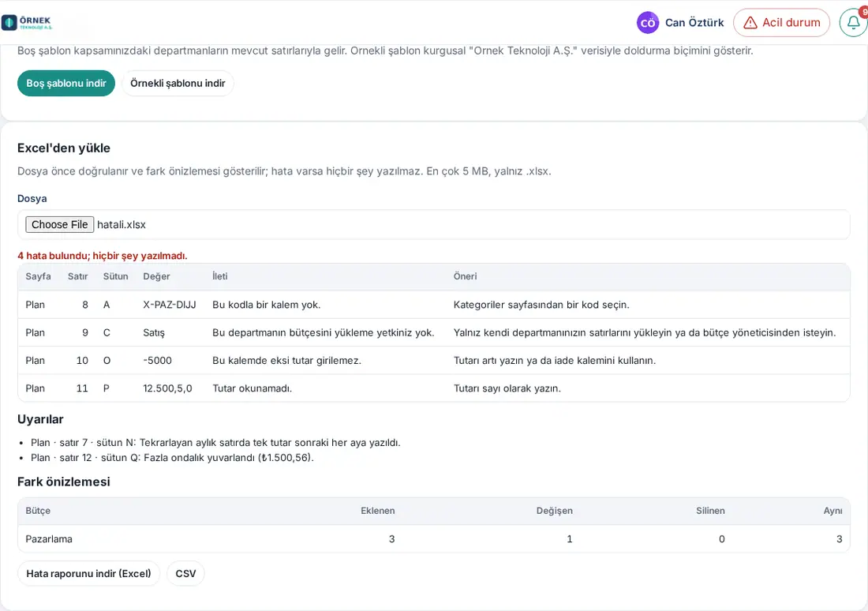Click suggestion 'Kategoriler sayfasından bir kod seçin.'

click(541, 305)
